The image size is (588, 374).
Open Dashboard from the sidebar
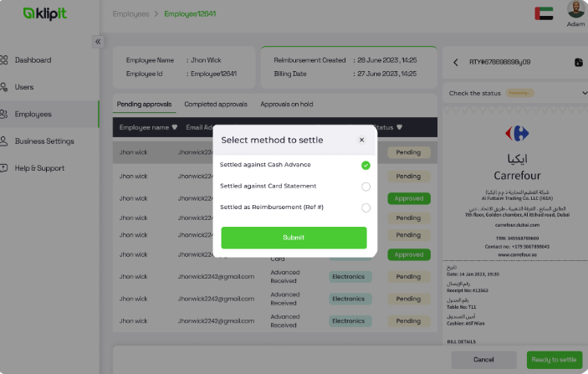click(33, 60)
